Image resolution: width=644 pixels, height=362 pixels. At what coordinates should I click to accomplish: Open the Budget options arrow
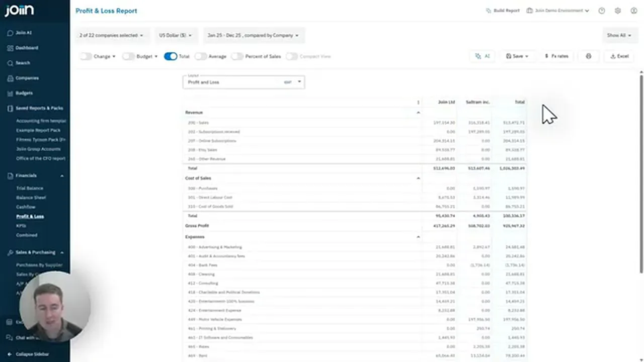[x=156, y=56]
